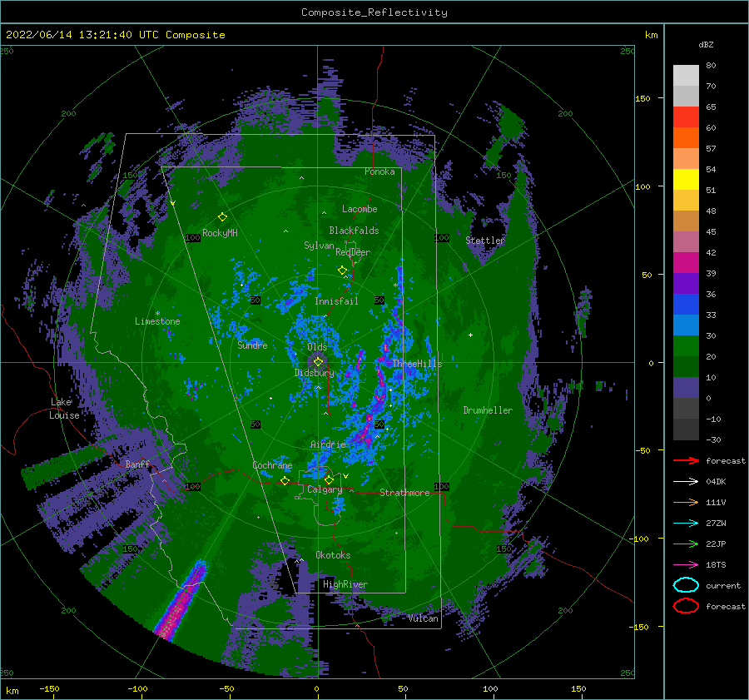
Task: Click the Blackfalds label
Action: click(x=354, y=231)
